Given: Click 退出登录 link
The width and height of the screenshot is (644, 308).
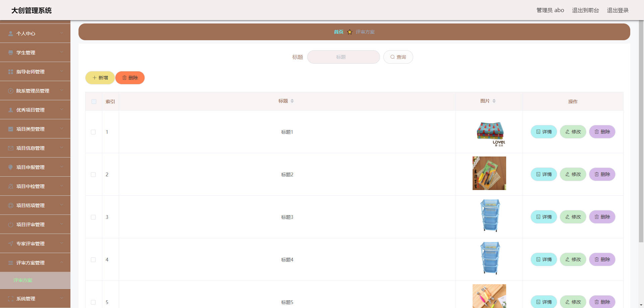Looking at the screenshot, I should pos(618,10).
